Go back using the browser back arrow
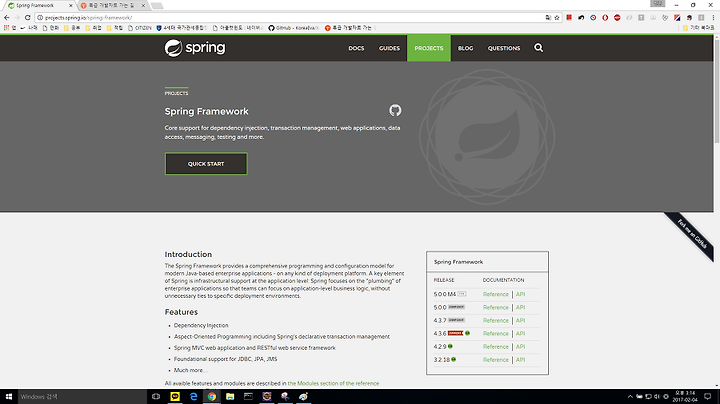 pos(6,17)
